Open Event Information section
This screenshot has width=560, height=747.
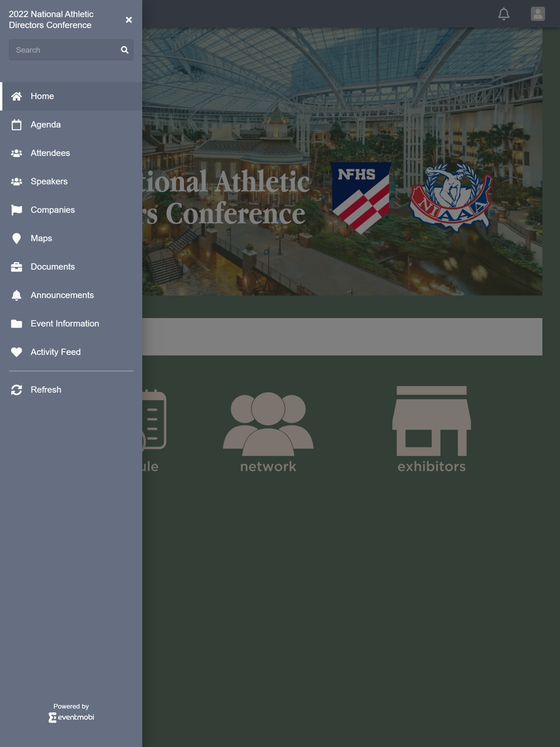pyautogui.click(x=71, y=324)
